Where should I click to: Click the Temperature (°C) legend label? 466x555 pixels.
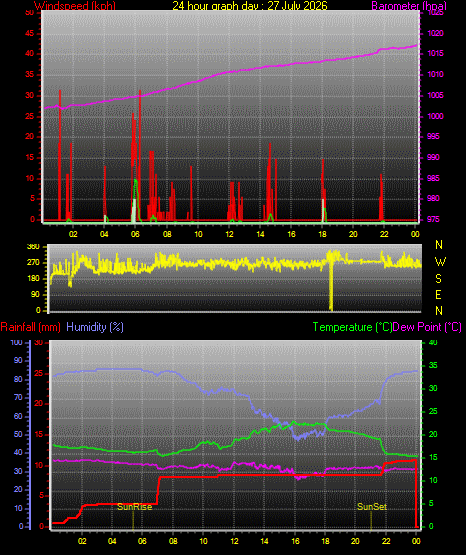[x=352, y=327]
